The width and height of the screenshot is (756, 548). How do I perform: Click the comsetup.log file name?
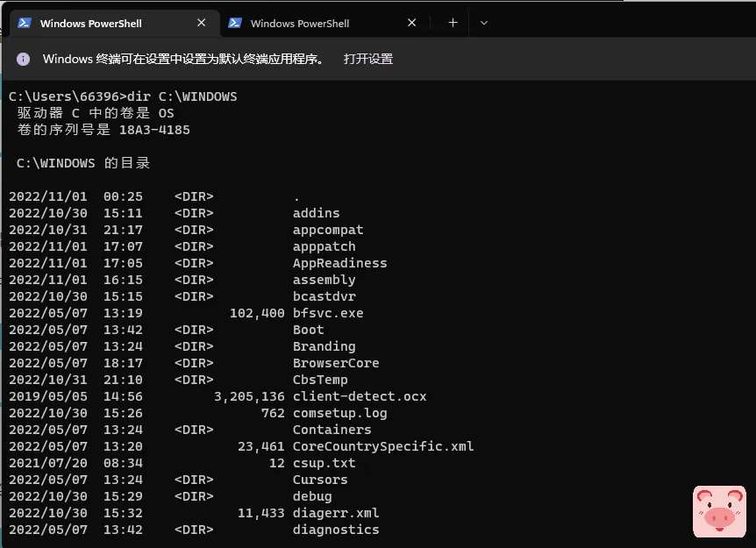click(x=340, y=413)
